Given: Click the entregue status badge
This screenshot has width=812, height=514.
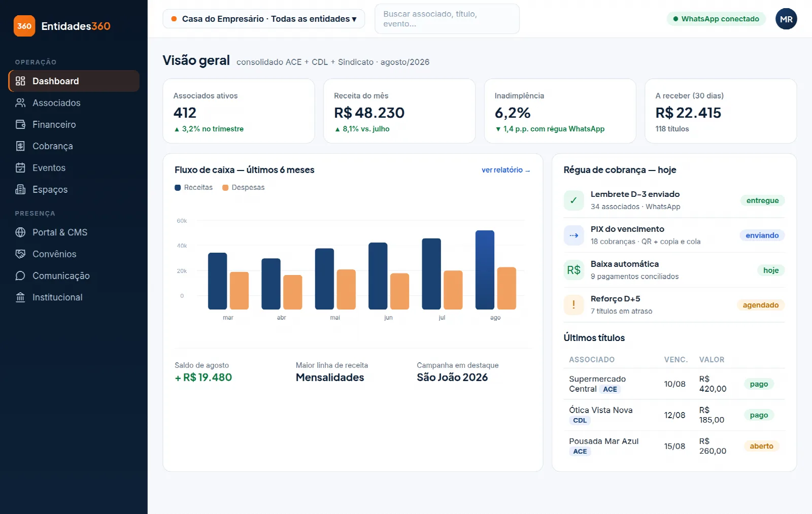Looking at the screenshot, I should 762,200.
